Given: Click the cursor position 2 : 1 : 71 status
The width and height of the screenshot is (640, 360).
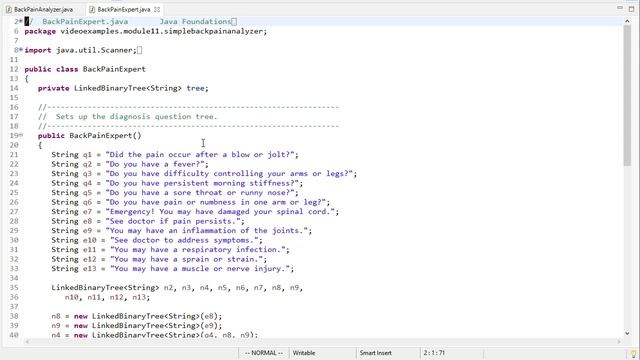Looking at the screenshot, I should coord(434,353).
